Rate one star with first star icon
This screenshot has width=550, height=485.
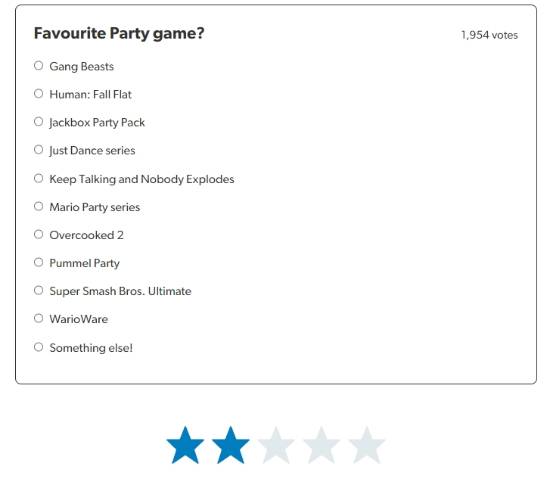click(x=185, y=445)
